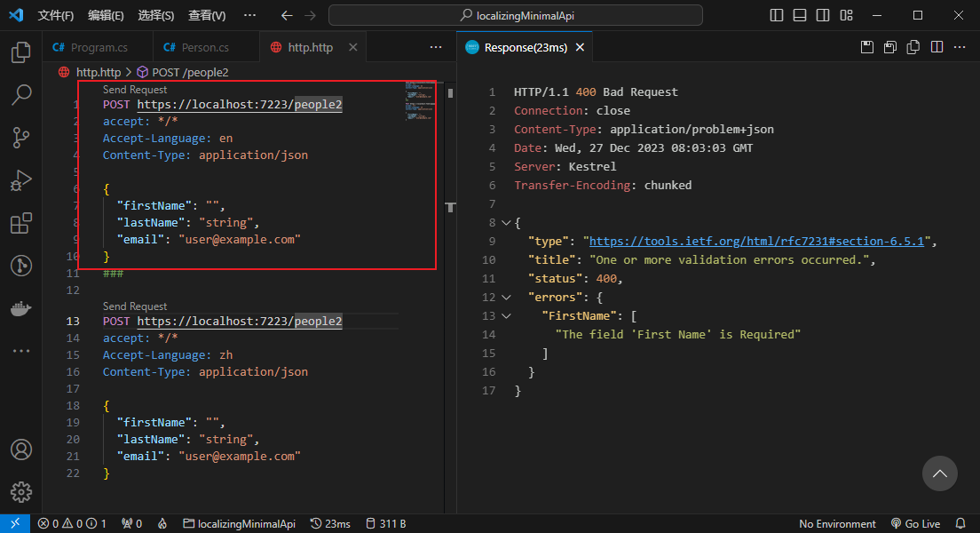Collapse the "FirstName" array in response
The width and height of the screenshot is (980, 533).
coord(506,315)
